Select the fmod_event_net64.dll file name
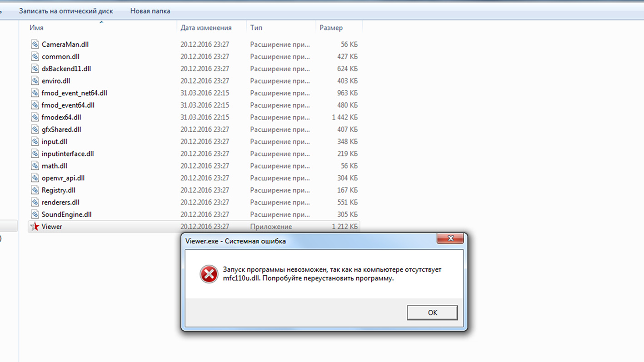Screen dimensions: 644x362 (74, 93)
